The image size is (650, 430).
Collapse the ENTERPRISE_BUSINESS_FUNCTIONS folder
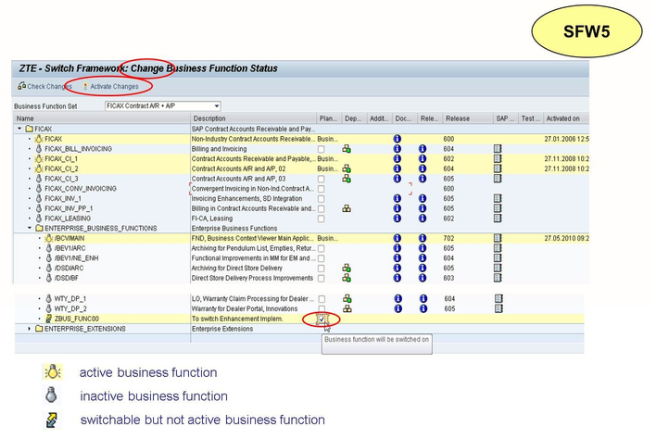point(29,228)
